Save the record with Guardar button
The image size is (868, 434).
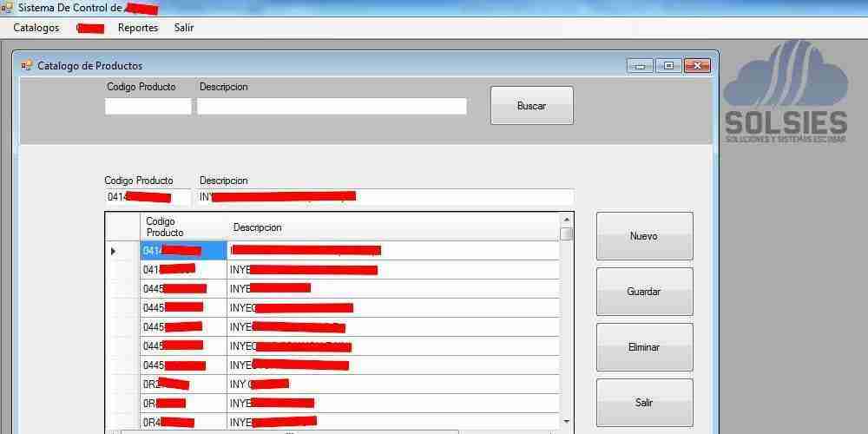644,292
